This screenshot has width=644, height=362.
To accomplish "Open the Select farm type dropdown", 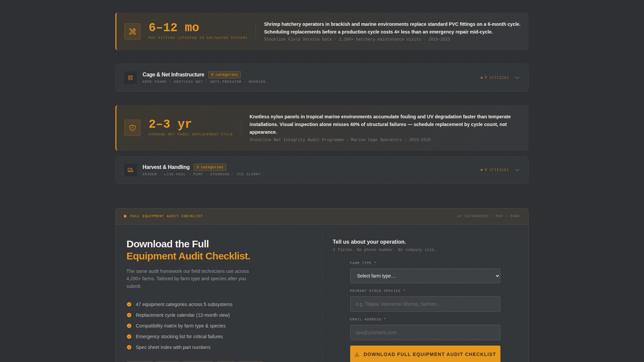I will tap(425, 276).
